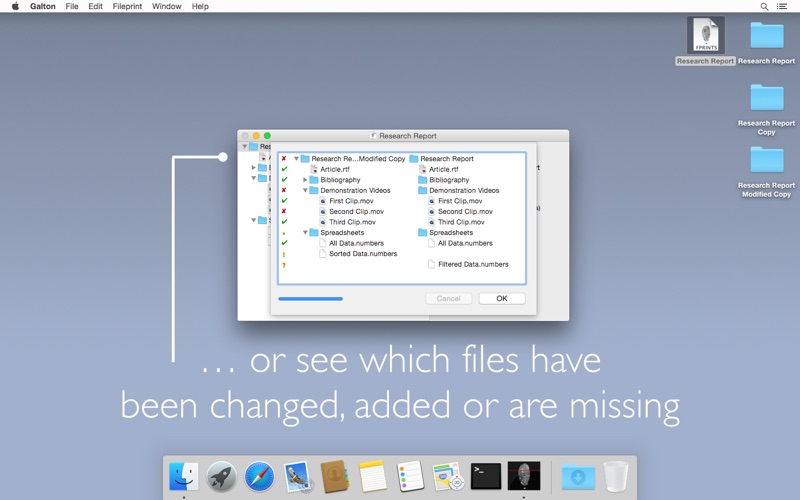Select the Research Report fingerprint file on desktop
This screenshot has height=500, width=800.
pos(706,41)
